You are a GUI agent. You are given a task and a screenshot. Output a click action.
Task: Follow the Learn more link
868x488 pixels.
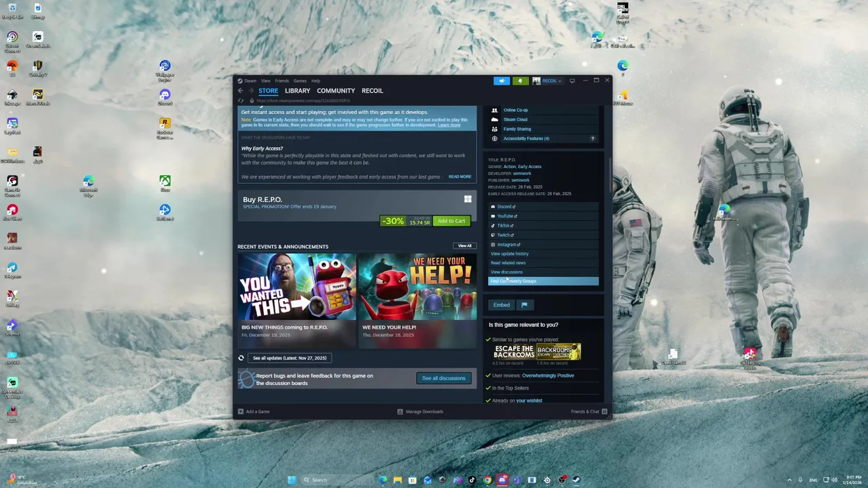tap(449, 125)
